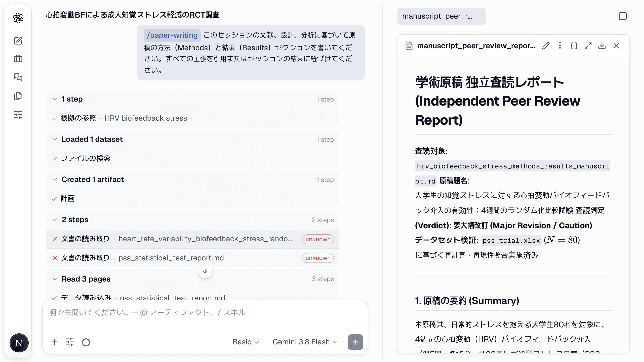Click the pss_trial.xlsx code label

[511, 241]
